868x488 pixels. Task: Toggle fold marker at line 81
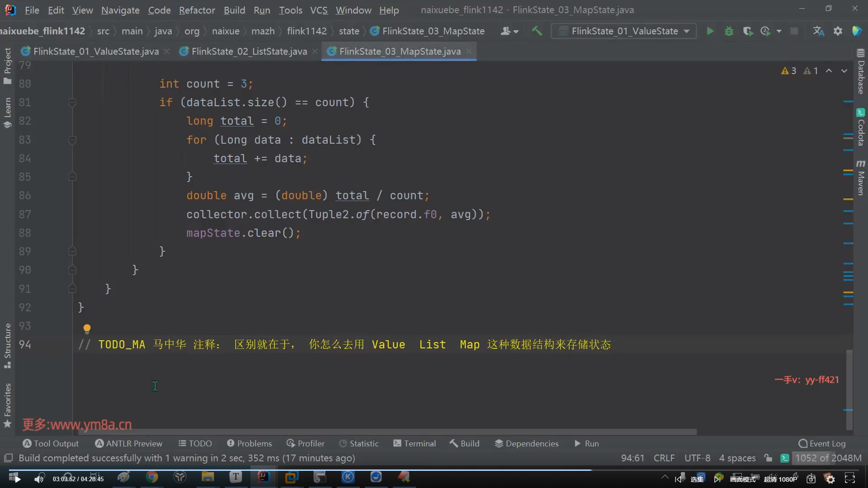tap(72, 103)
